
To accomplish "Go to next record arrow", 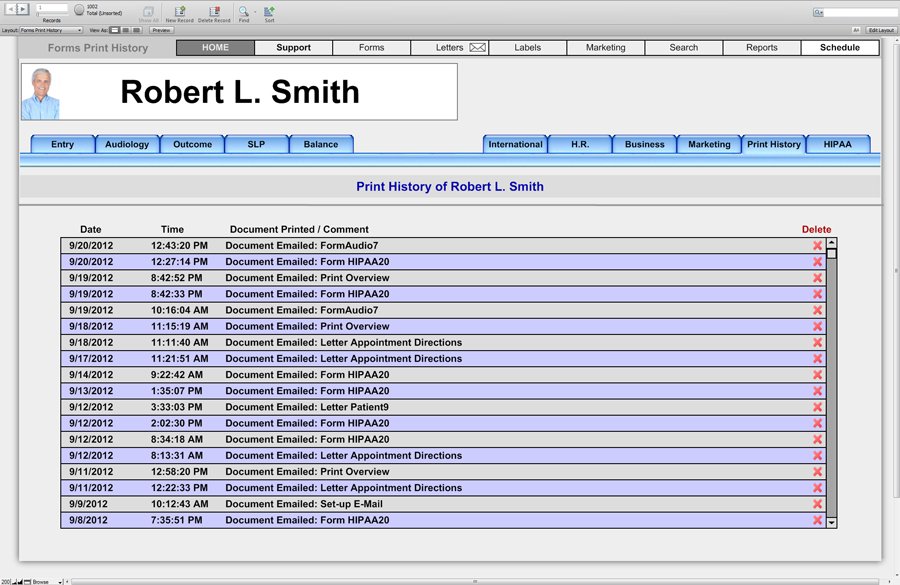I will [22, 9].
